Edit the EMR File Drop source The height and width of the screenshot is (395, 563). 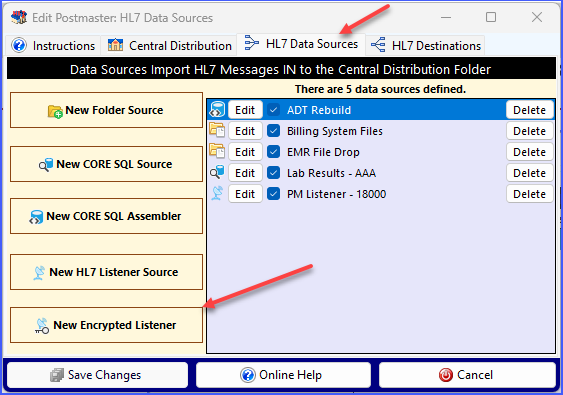pos(245,152)
